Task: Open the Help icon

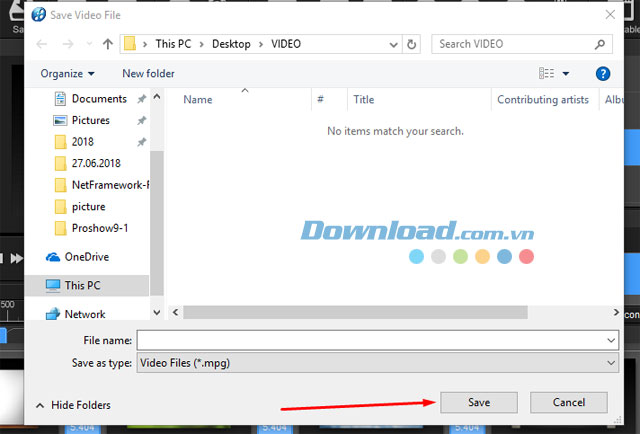Action: tap(602, 74)
